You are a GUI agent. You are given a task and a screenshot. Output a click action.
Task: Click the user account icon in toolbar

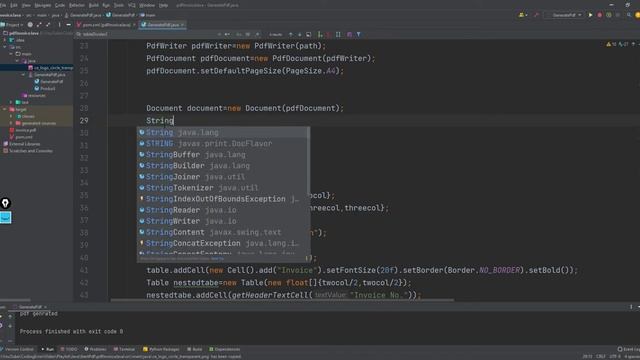pyautogui.click(x=522, y=15)
